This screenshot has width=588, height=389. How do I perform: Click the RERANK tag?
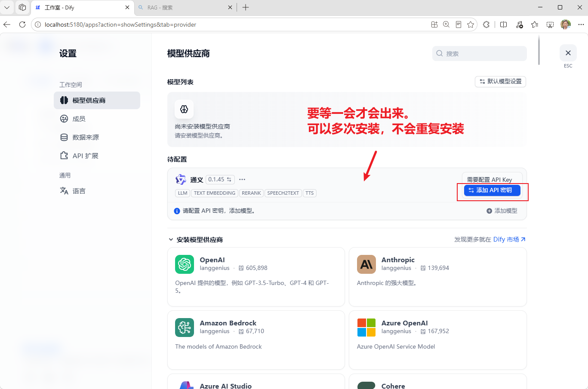[251, 193]
